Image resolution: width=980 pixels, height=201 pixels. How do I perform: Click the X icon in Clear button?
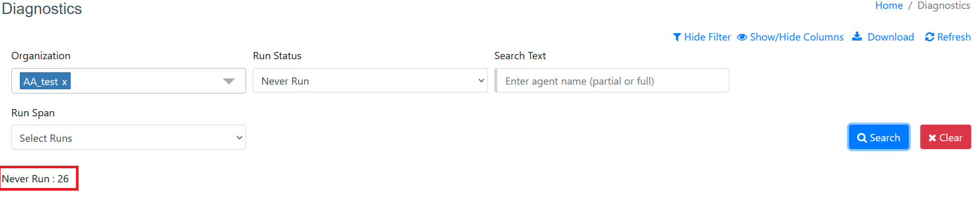[932, 138]
